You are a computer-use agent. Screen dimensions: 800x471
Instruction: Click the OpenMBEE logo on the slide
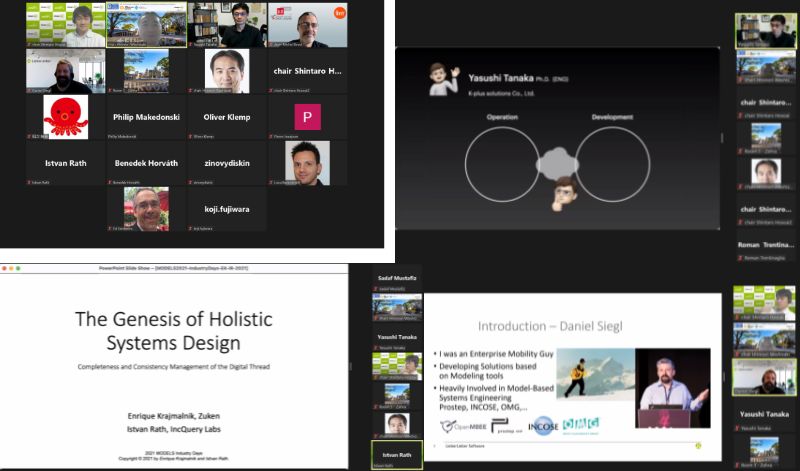coord(463,427)
